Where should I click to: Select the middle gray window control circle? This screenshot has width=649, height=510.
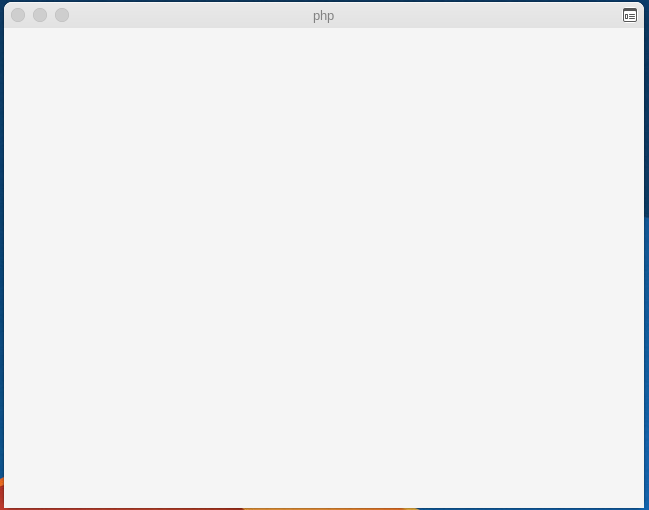click(40, 15)
